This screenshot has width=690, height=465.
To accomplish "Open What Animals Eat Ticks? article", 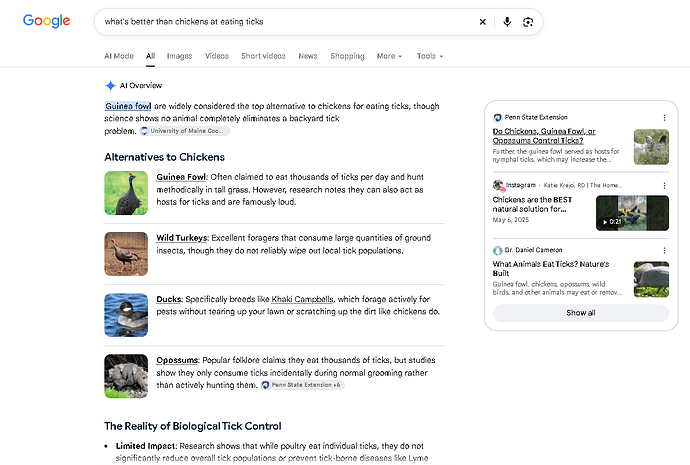I will coord(551,268).
